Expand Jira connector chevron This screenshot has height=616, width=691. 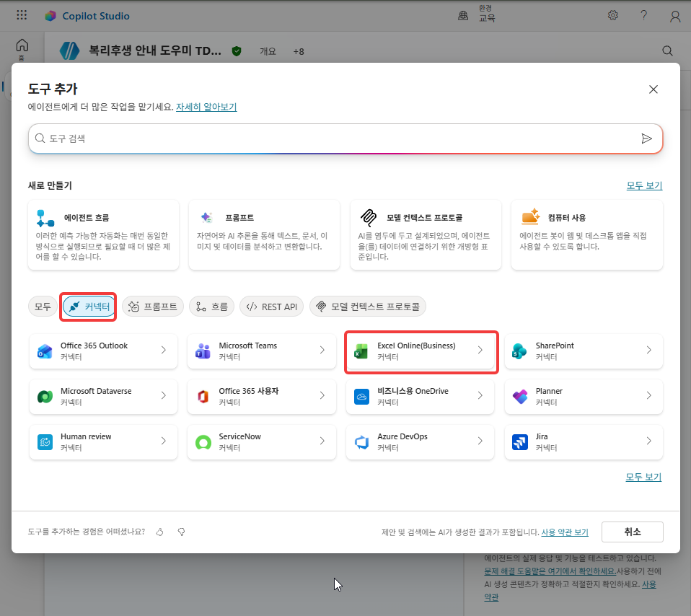tap(648, 441)
